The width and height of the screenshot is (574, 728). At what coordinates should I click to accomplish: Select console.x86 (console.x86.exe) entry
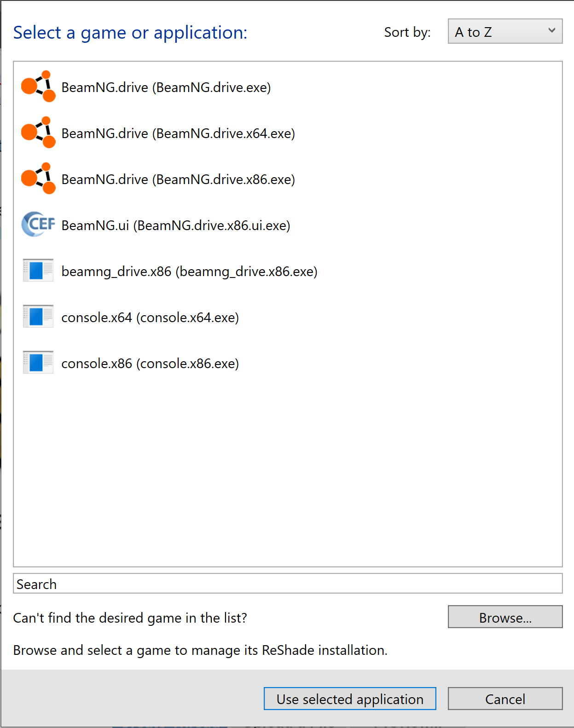tap(288, 363)
